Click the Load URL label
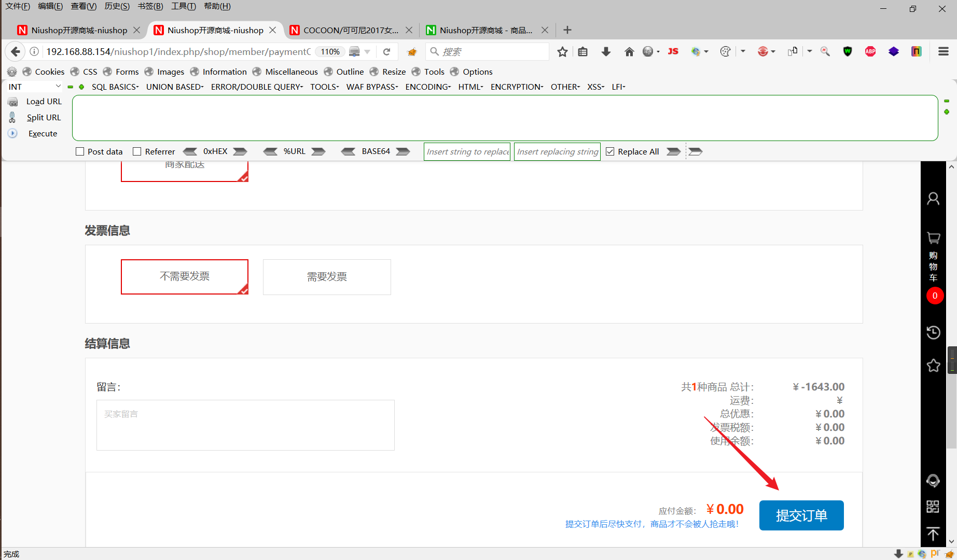957x560 pixels. pyautogui.click(x=44, y=102)
